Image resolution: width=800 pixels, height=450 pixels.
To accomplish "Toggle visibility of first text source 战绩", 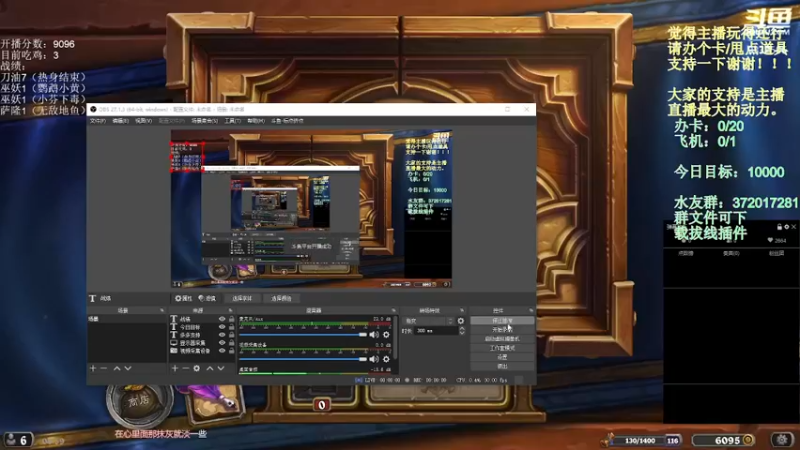I will 222,319.
